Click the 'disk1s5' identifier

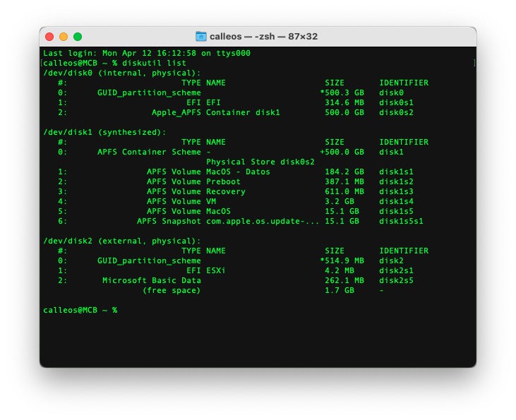click(396, 211)
